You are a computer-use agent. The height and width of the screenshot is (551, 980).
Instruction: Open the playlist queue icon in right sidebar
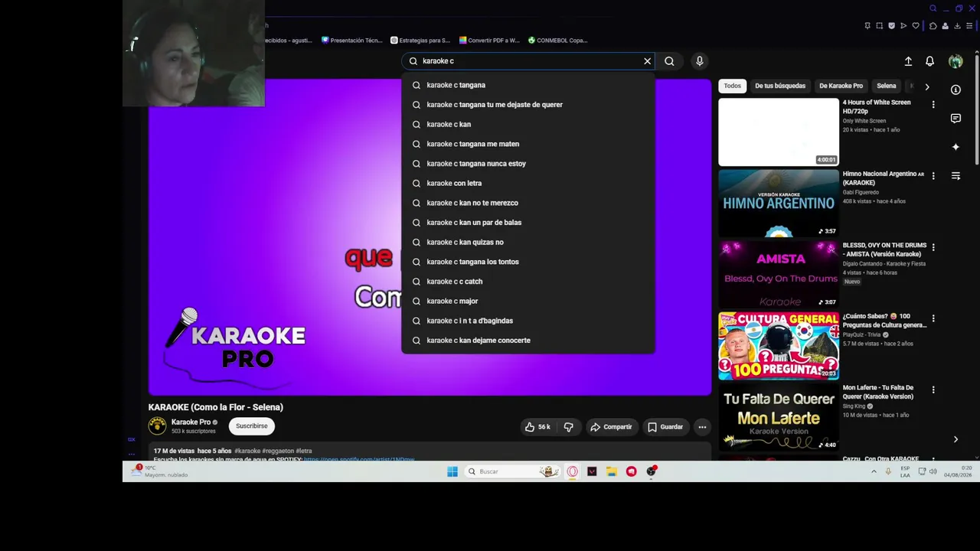(x=955, y=176)
